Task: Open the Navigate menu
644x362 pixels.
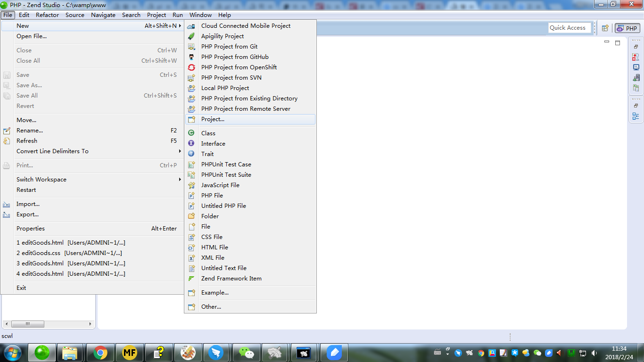Action: [x=103, y=15]
